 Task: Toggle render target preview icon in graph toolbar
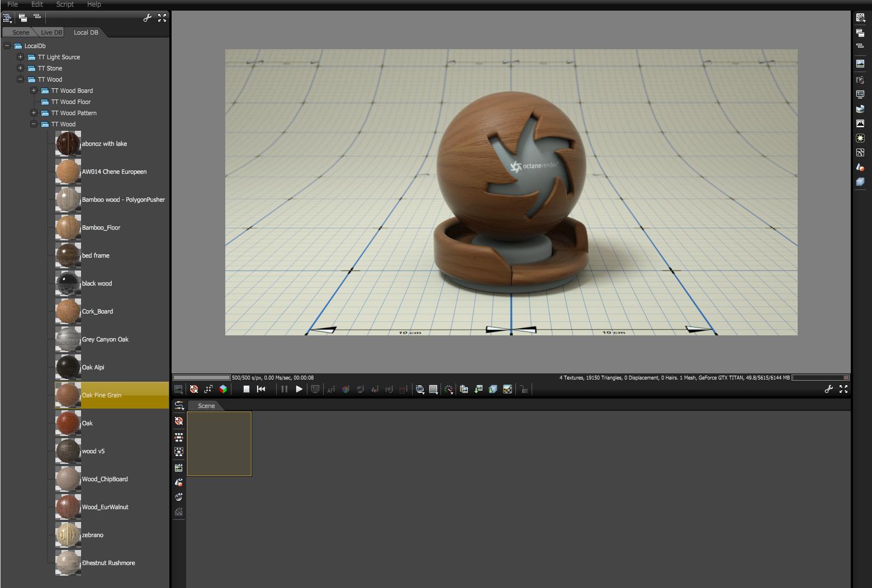pyautogui.click(x=179, y=468)
